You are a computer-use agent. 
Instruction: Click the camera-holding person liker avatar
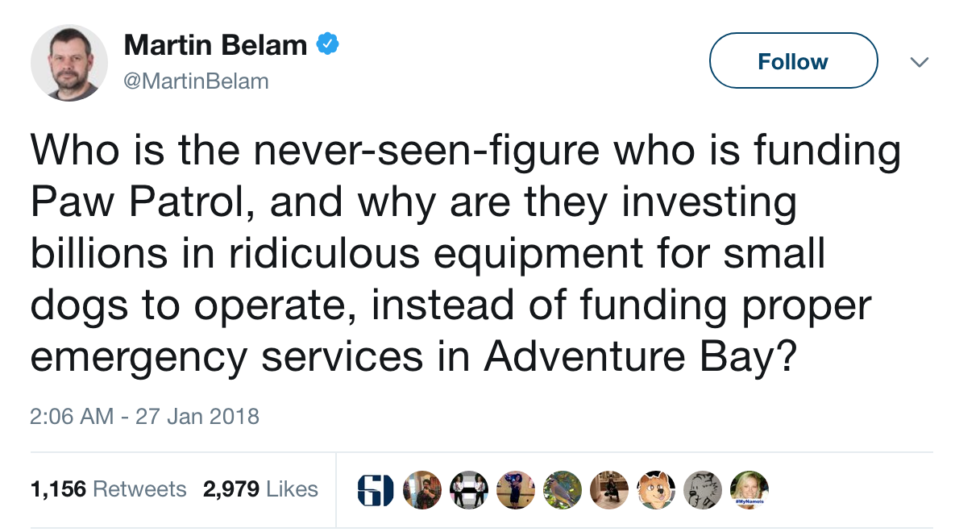[422, 489]
